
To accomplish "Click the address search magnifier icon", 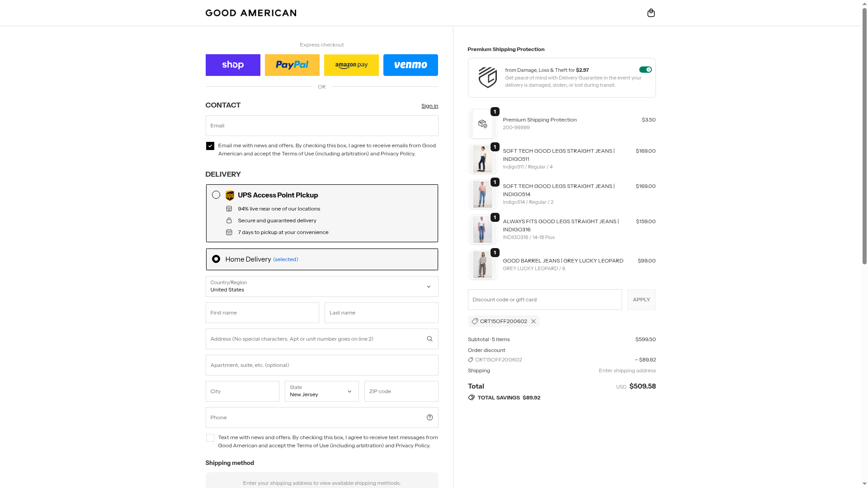I will (429, 339).
